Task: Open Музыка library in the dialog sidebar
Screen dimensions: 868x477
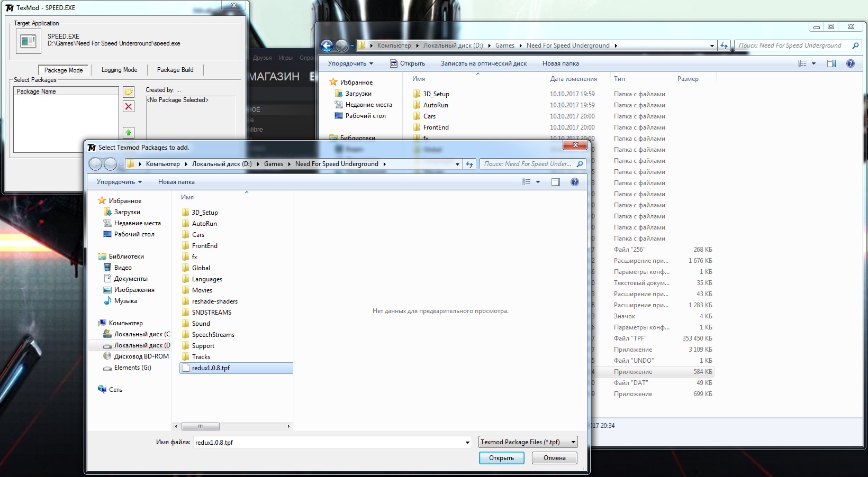Action: pos(125,301)
